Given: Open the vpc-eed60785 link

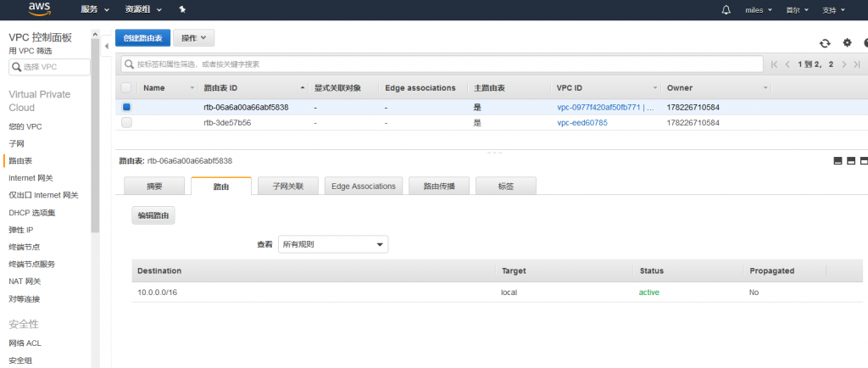Looking at the screenshot, I should click(x=581, y=123).
